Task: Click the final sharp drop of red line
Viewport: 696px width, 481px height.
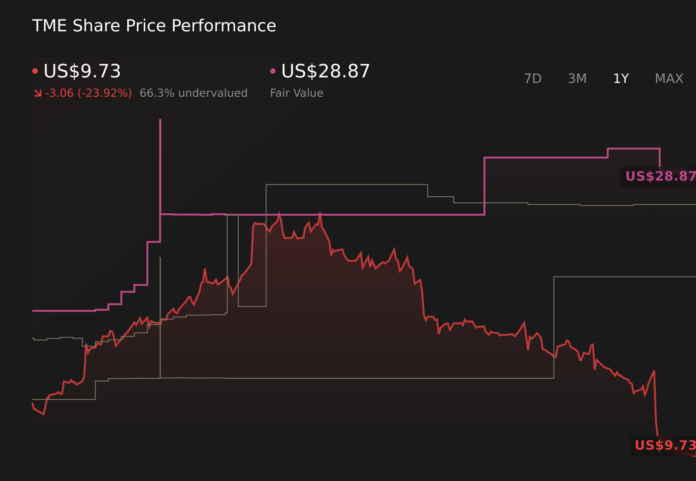Action: (656, 405)
